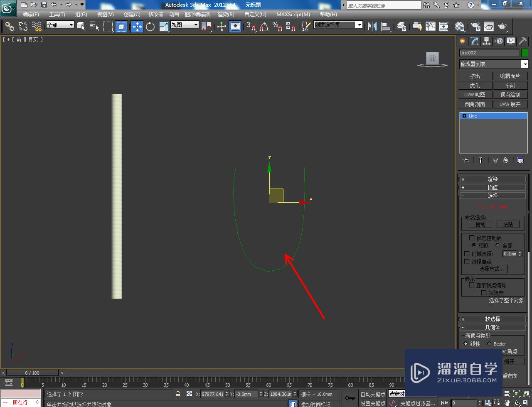Open the 编辑(E) menu
Screen dimensions: 532x407
coord(31,15)
